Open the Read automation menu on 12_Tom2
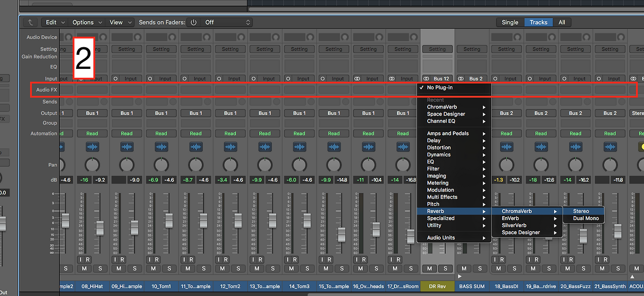 (x=230, y=133)
